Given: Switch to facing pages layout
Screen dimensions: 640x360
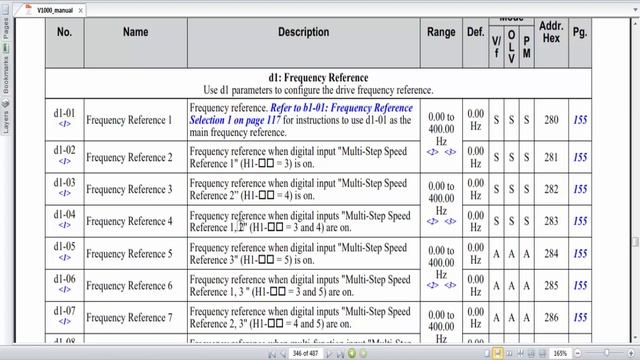Looking at the screenshot, I should coord(509,353).
